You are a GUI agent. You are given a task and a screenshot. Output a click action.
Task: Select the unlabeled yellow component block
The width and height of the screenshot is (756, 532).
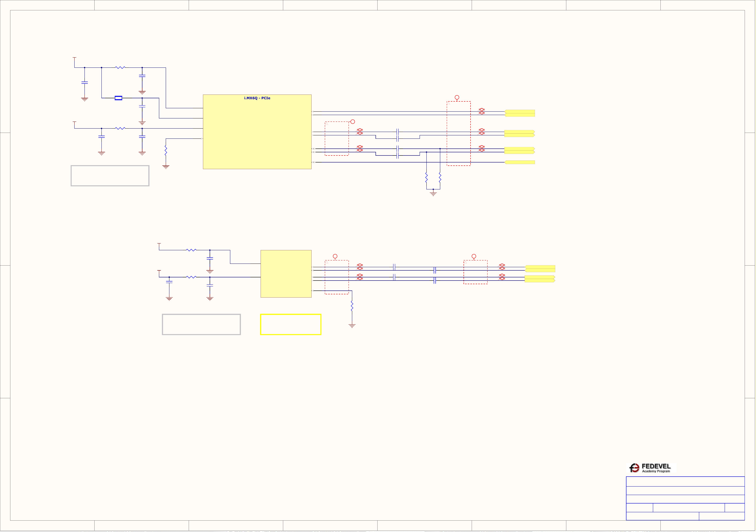pos(286,274)
